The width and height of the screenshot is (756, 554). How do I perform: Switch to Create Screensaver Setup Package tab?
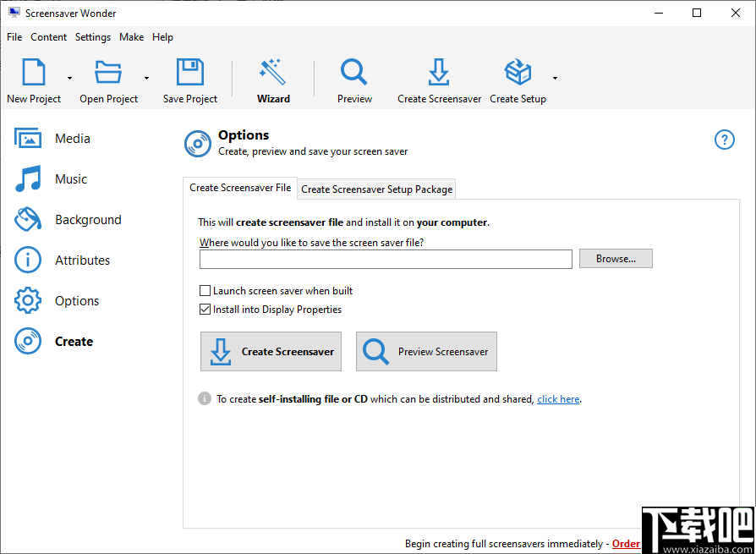(377, 189)
